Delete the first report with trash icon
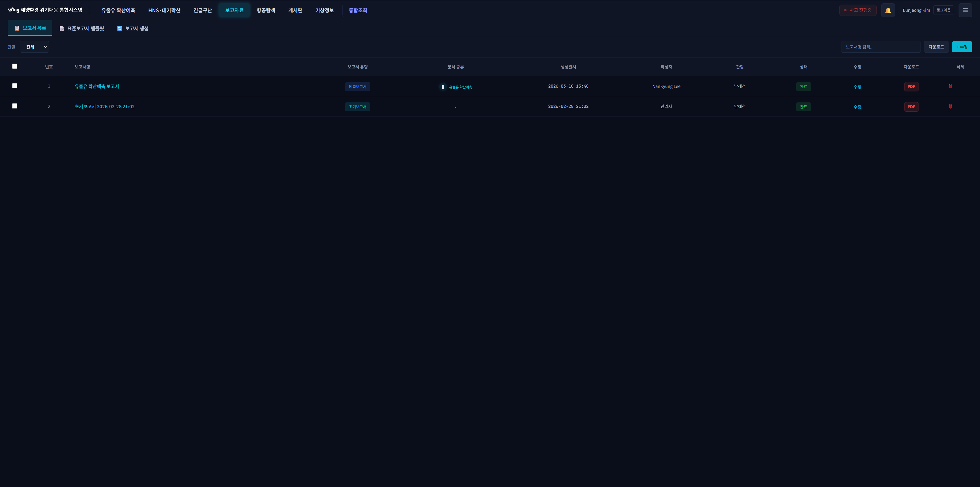 tap(950, 86)
